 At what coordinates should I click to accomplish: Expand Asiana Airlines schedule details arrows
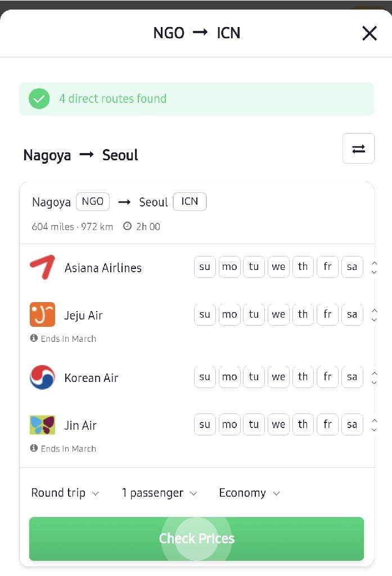[375, 267]
